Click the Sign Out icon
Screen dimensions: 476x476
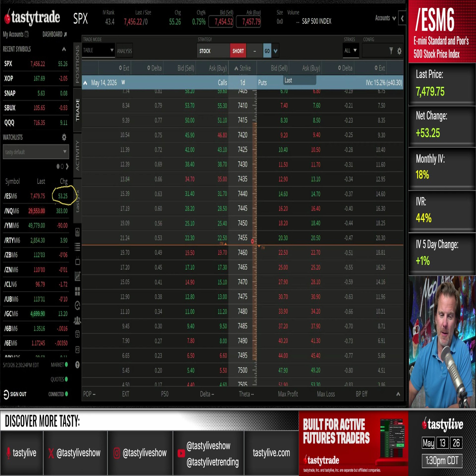coord(6,394)
